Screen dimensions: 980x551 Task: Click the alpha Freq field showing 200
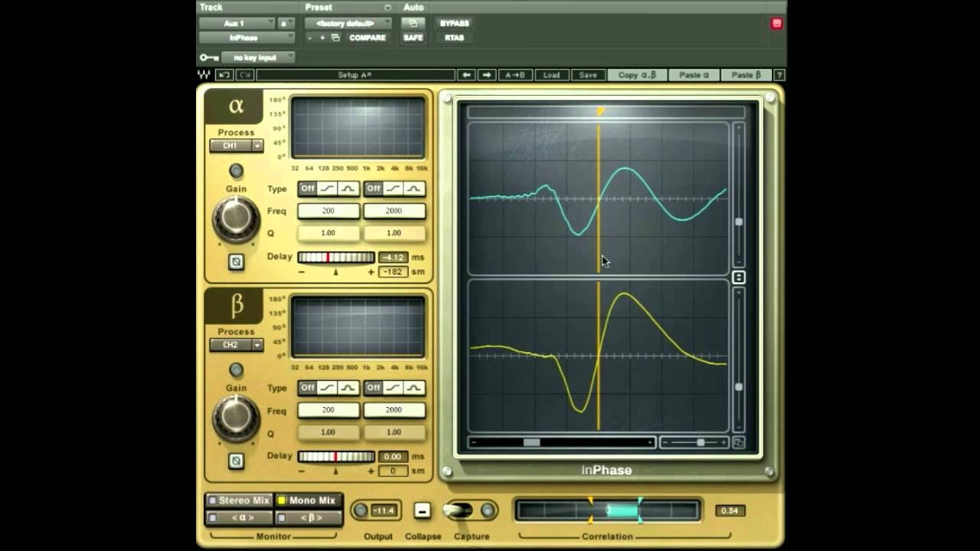tap(328, 210)
